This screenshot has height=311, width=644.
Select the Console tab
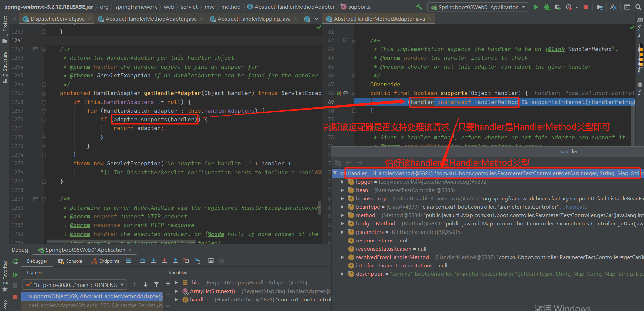[x=70, y=261]
